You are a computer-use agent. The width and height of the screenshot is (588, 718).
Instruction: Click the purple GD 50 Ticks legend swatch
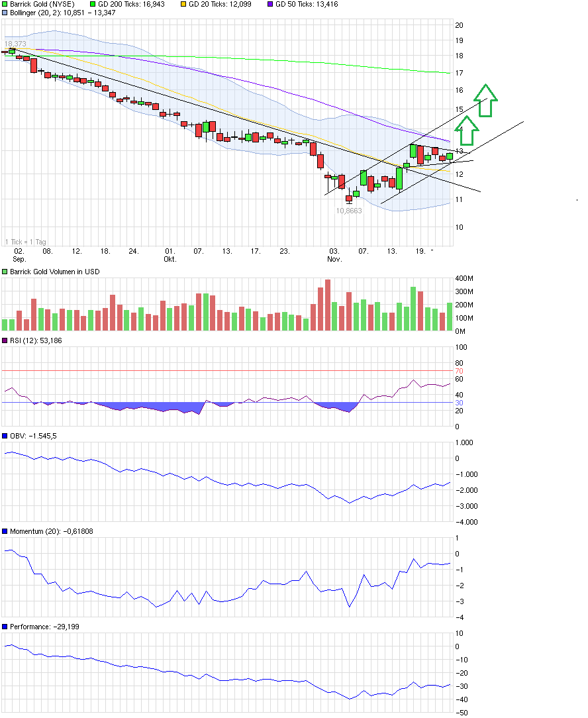pyautogui.click(x=270, y=4)
